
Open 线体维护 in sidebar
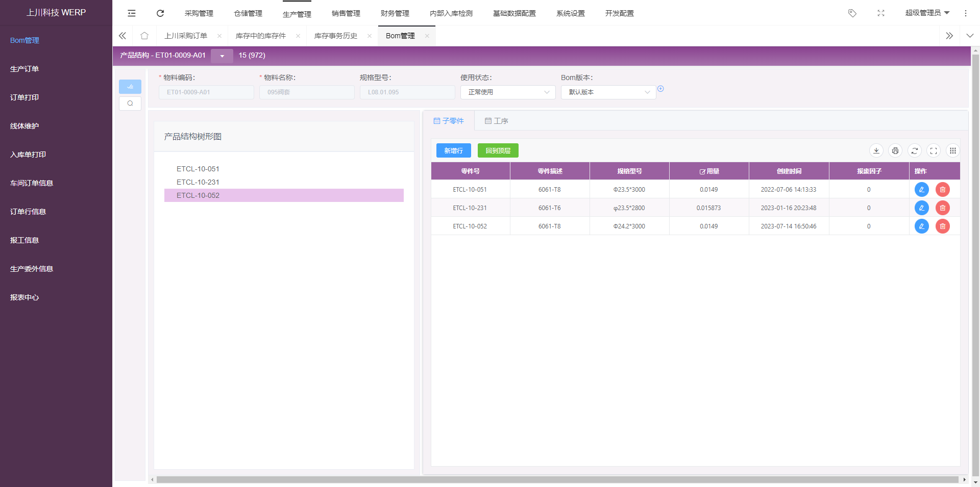click(24, 126)
